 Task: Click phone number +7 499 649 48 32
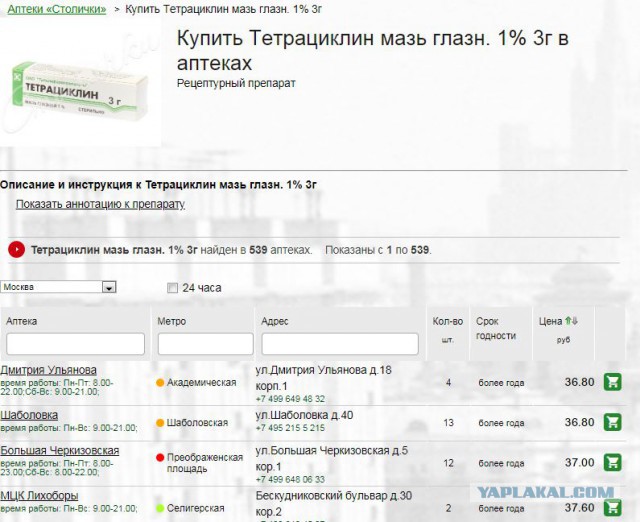(x=290, y=399)
